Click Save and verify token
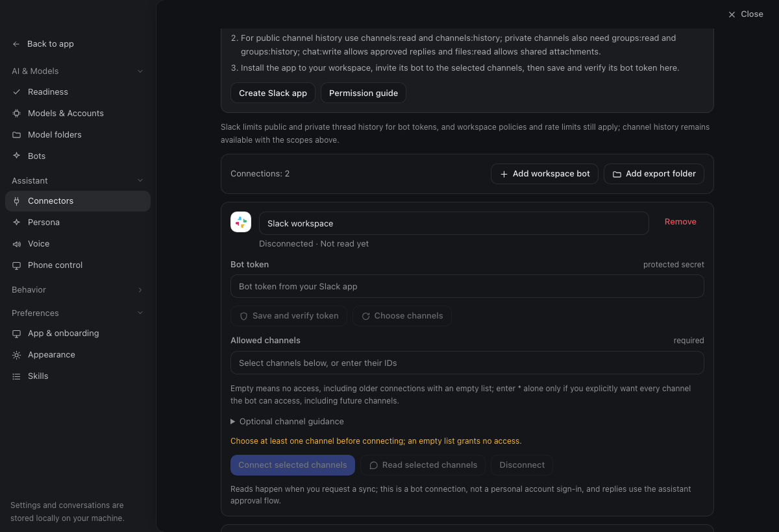The width and height of the screenshot is (779, 532). tap(289, 316)
